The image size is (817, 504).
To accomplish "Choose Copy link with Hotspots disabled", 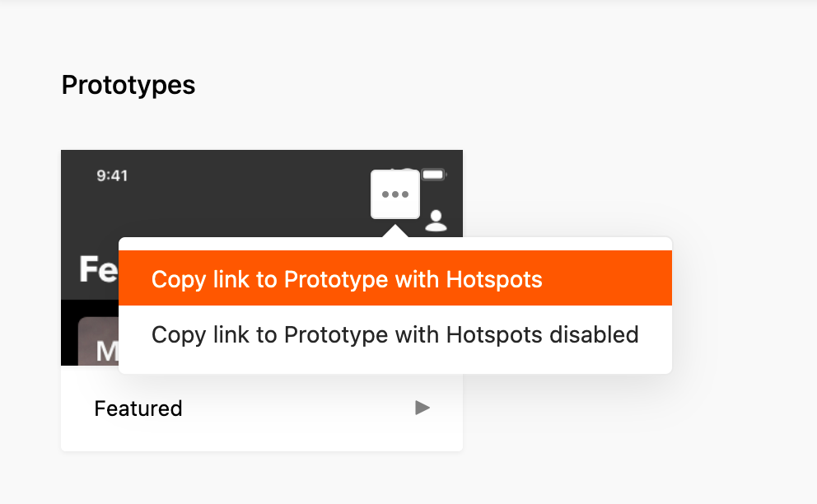I will pos(394,335).
